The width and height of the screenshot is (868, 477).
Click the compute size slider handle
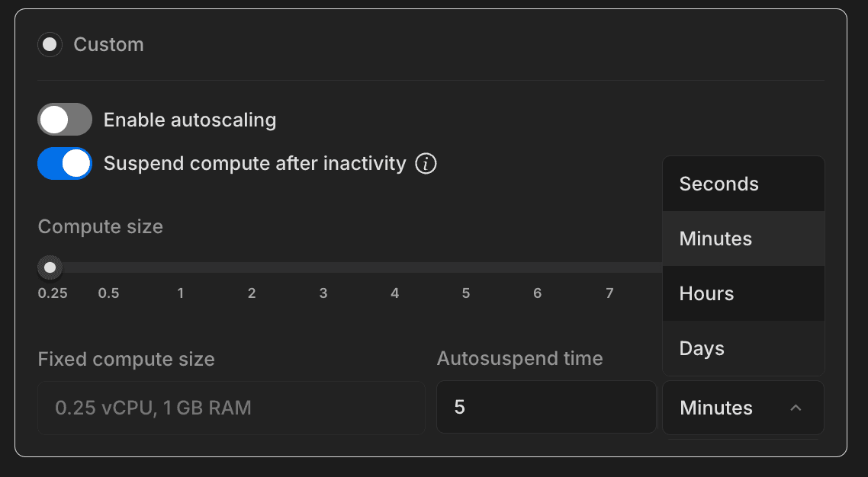pos(50,267)
